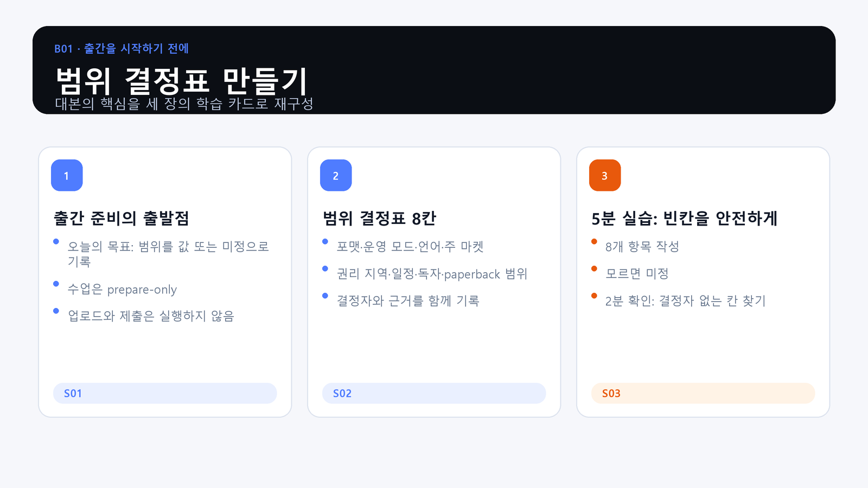
Task: Click the main title 범위 결정표 만들기
Action: coord(182,81)
